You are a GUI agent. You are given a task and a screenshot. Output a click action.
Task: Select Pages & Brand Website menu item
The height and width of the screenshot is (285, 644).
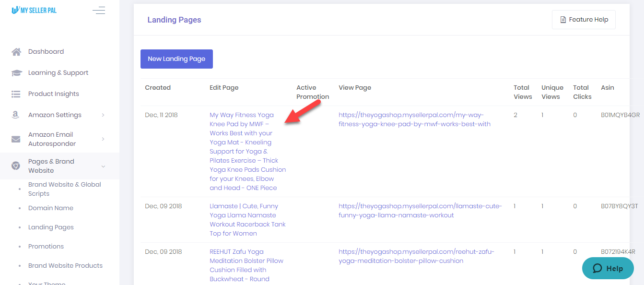click(51, 166)
